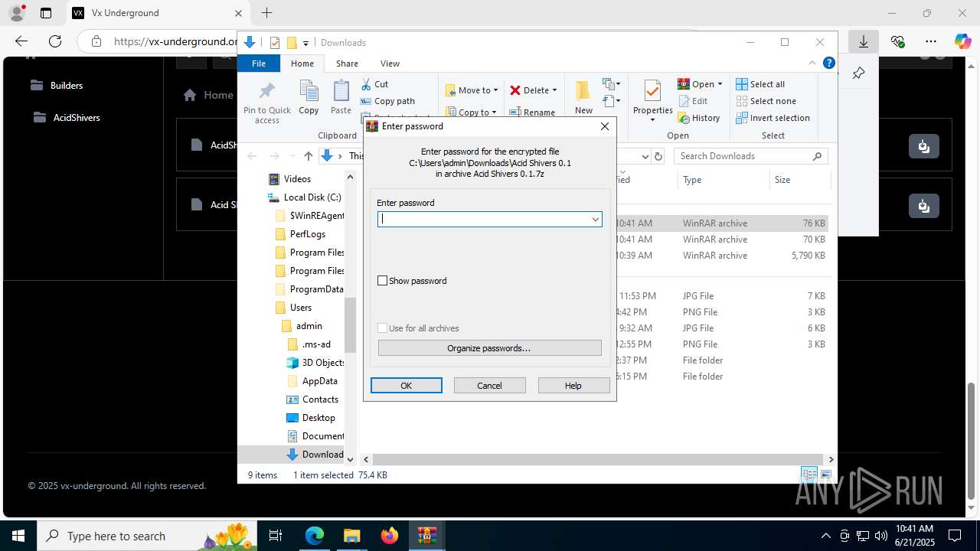Open Task View on the taskbar

[276, 536]
